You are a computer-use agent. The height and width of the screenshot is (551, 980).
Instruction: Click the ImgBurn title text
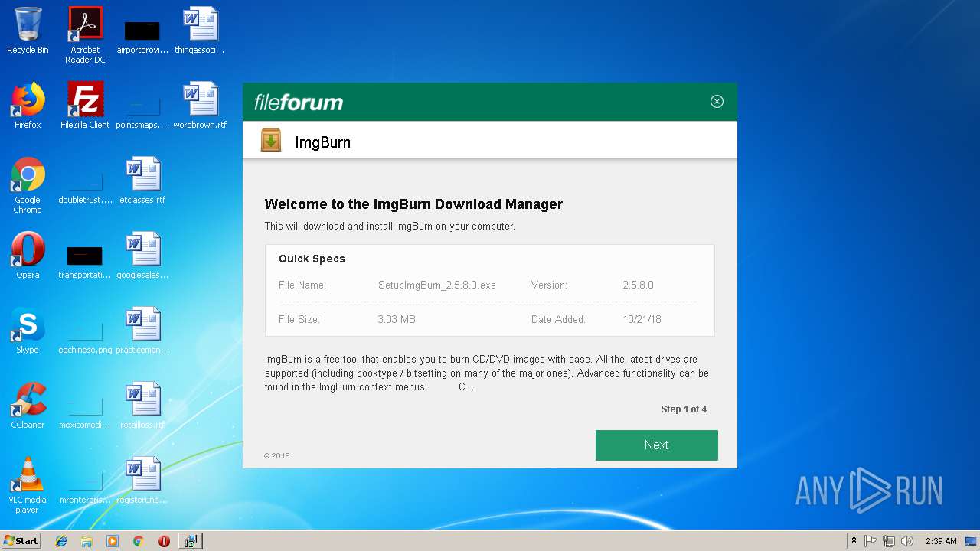point(322,142)
